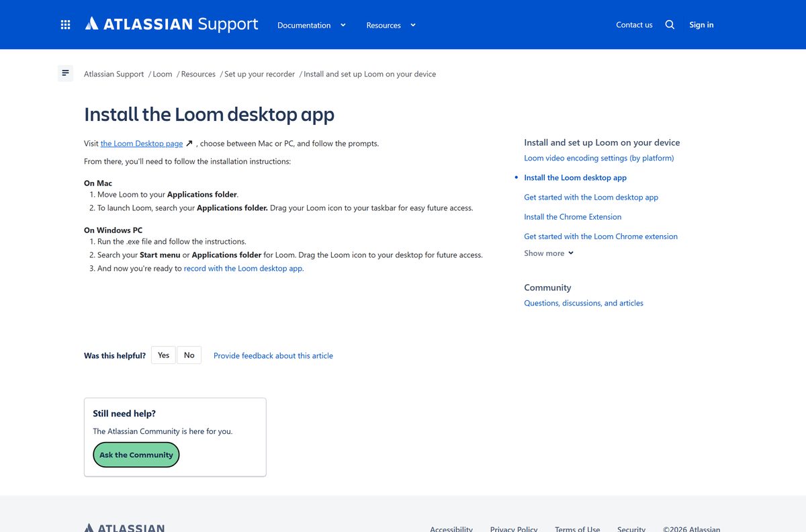The width and height of the screenshot is (806, 532).
Task: Open Install and set up Loom breadcrumb
Action: 369,74
